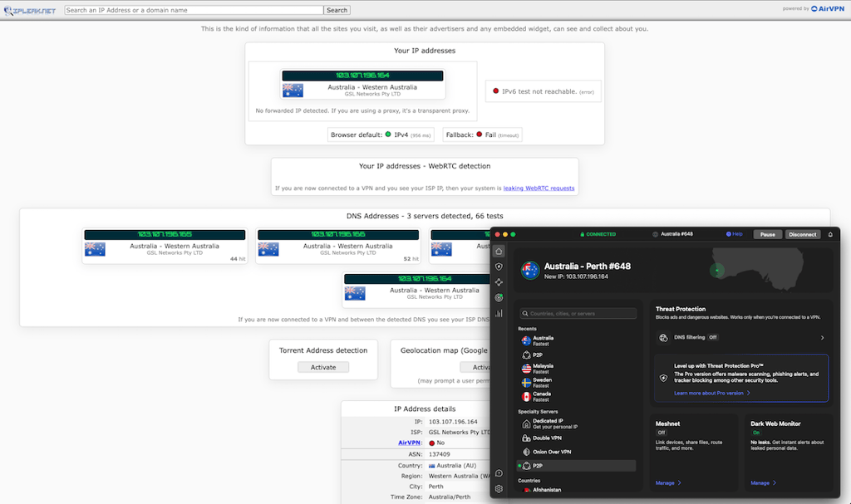Click the Double VPN padlocks icon
The image size is (851, 504).
pyautogui.click(x=526, y=438)
